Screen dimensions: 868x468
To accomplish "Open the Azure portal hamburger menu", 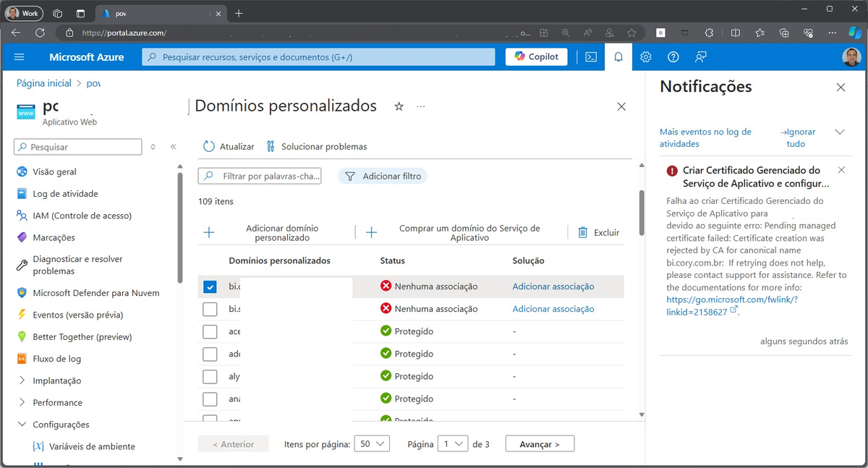I will click(20, 57).
